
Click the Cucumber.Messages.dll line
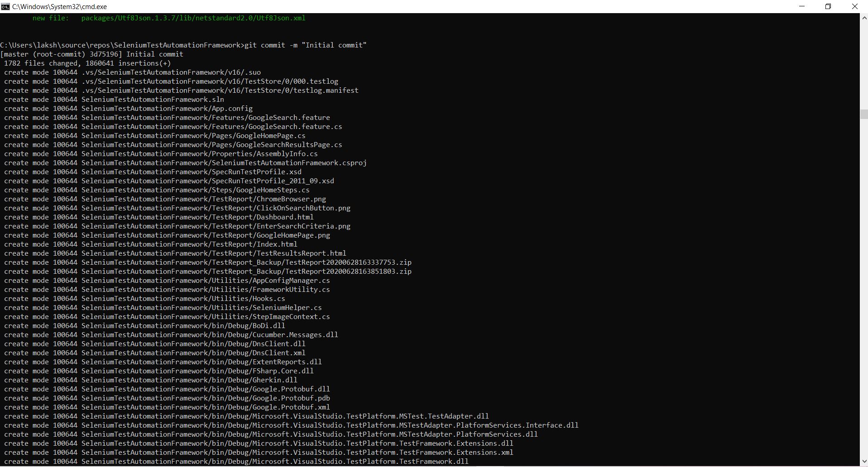[171, 335]
